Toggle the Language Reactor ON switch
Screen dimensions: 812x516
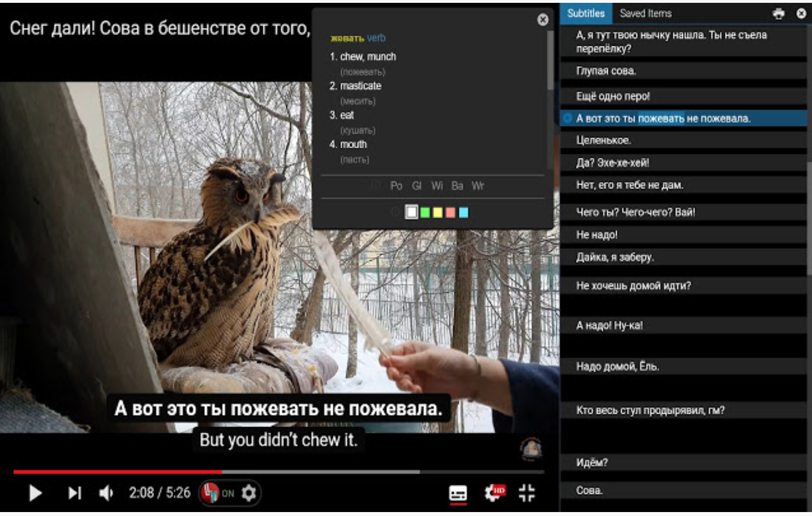pos(218,493)
